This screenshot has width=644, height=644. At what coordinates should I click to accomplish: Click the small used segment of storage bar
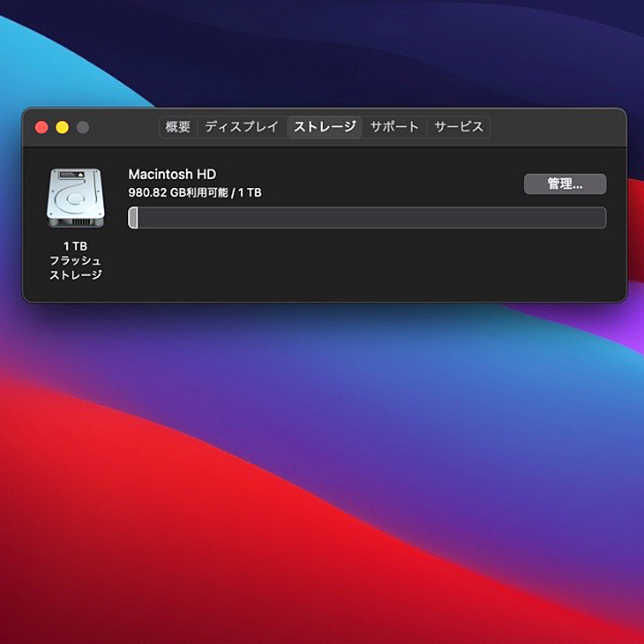[x=133, y=218]
